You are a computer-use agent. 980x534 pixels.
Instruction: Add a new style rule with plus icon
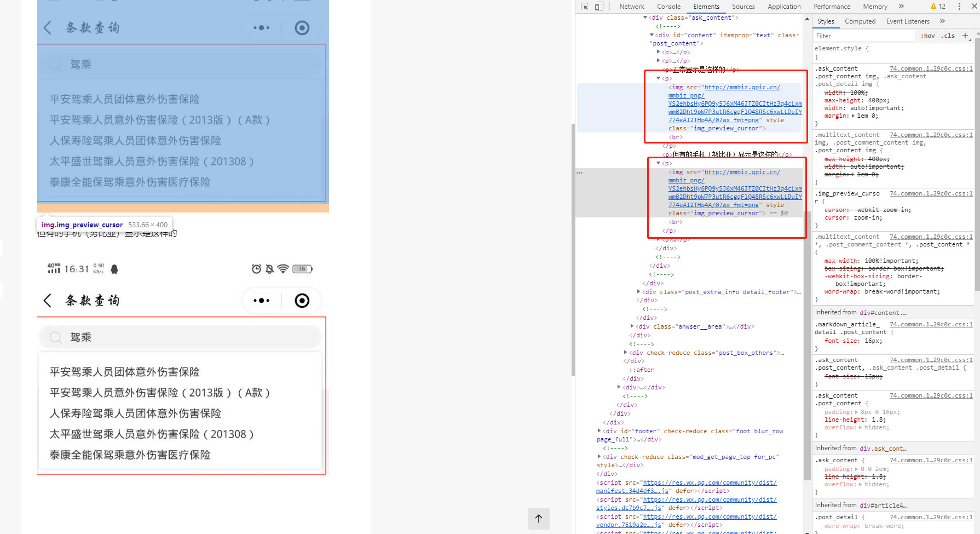tap(965, 36)
